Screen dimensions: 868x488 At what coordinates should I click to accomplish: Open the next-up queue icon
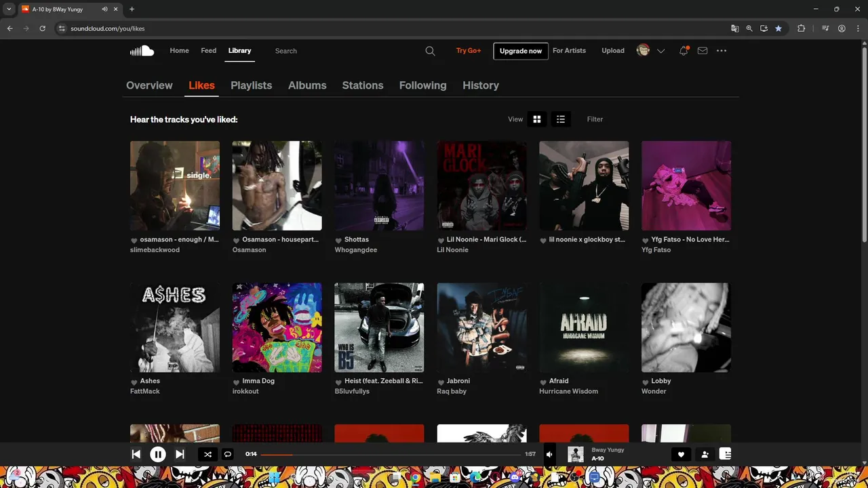(x=725, y=454)
